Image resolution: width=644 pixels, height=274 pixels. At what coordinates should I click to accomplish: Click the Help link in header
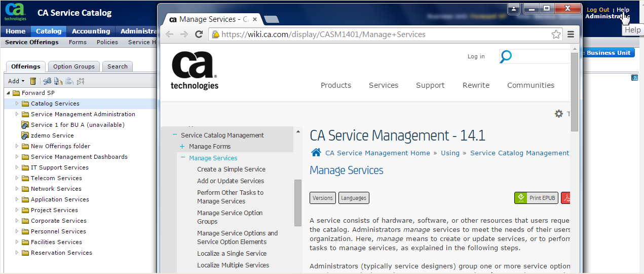point(623,10)
